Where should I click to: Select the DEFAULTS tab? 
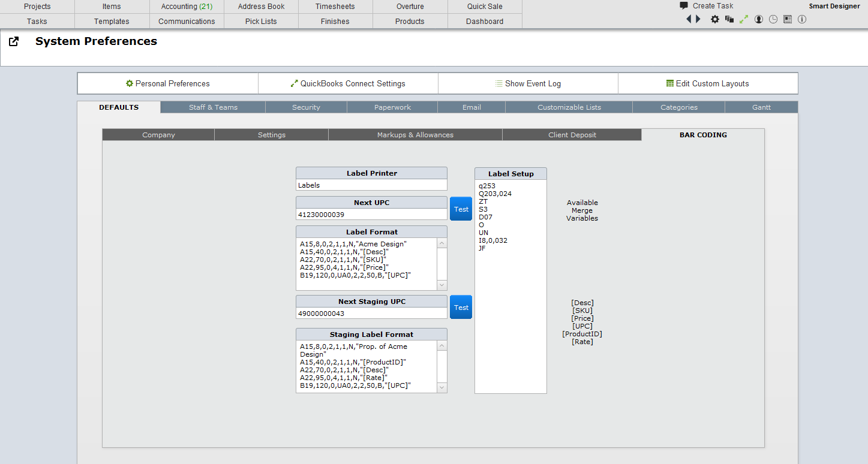(x=119, y=107)
